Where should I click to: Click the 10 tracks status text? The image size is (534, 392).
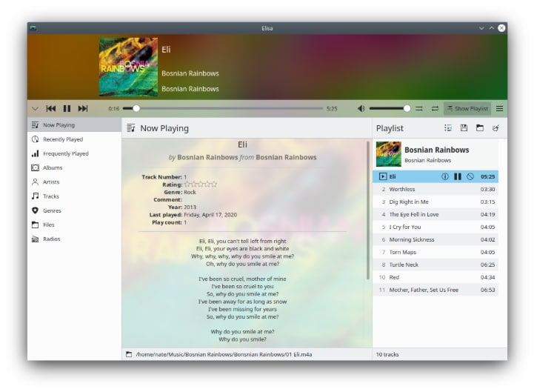pyautogui.click(x=387, y=354)
